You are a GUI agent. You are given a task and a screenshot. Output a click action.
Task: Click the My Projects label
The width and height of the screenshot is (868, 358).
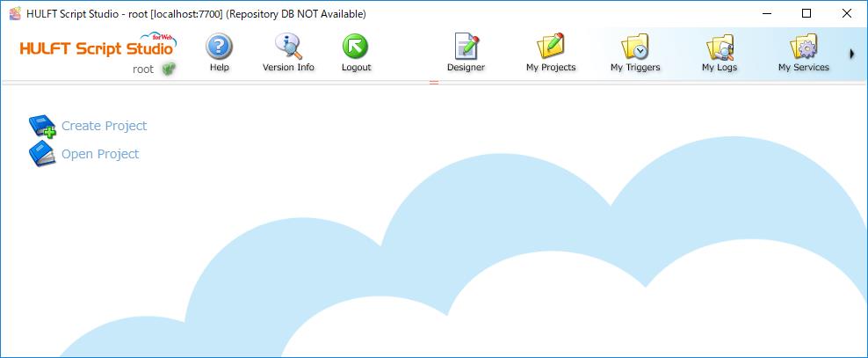pyautogui.click(x=551, y=68)
